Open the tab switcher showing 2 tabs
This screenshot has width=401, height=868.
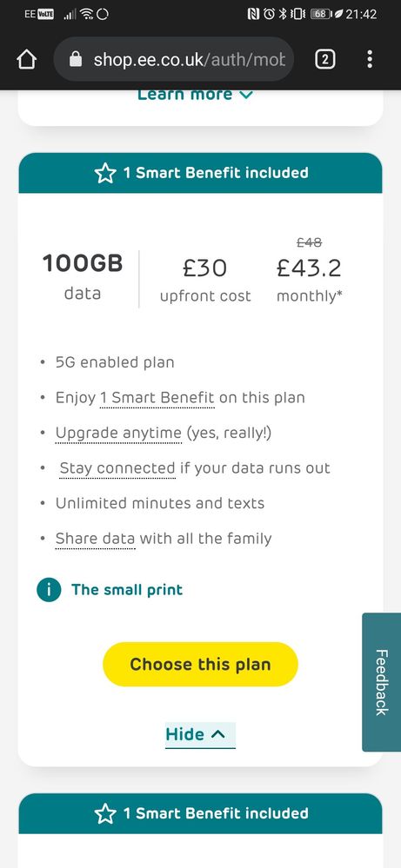coord(325,59)
